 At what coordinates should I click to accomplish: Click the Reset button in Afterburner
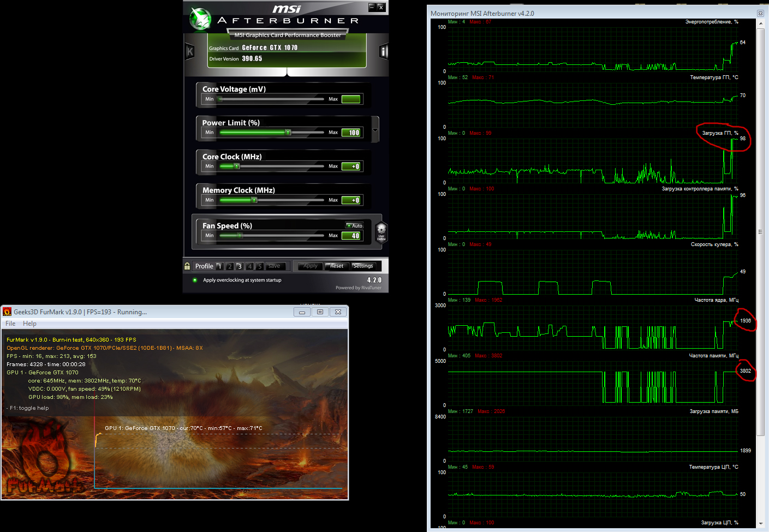[x=337, y=266]
